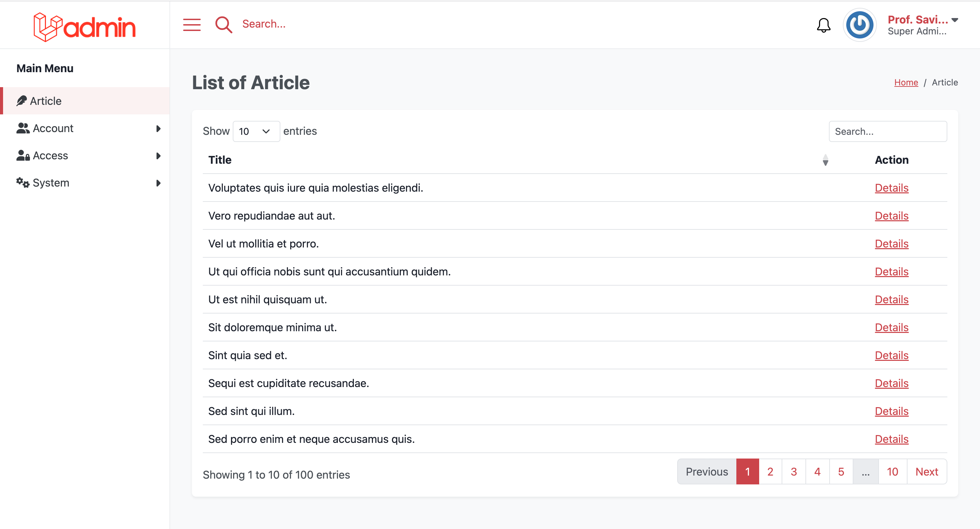Click the Home breadcrumb link
The width and height of the screenshot is (980, 529).
coord(906,83)
